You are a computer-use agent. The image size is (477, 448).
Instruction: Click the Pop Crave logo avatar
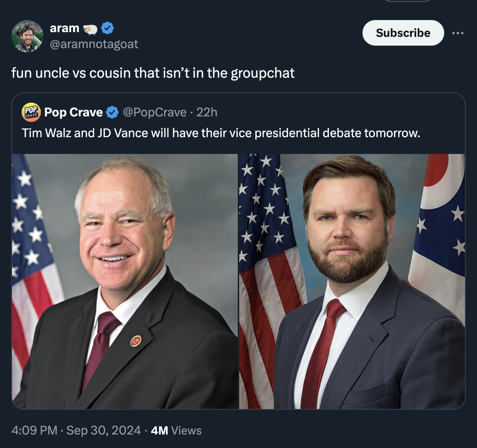(31, 113)
